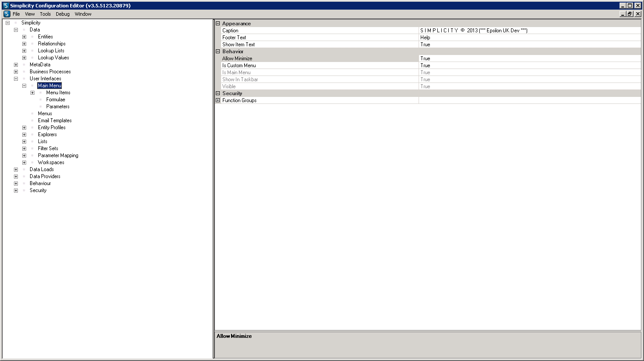Select the Email Templates tree item
644x361 pixels.
[x=55, y=120]
